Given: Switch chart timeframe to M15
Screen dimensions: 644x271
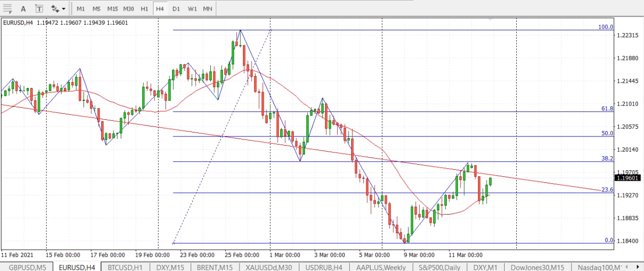Looking at the screenshot, I should (x=113, y=9).
